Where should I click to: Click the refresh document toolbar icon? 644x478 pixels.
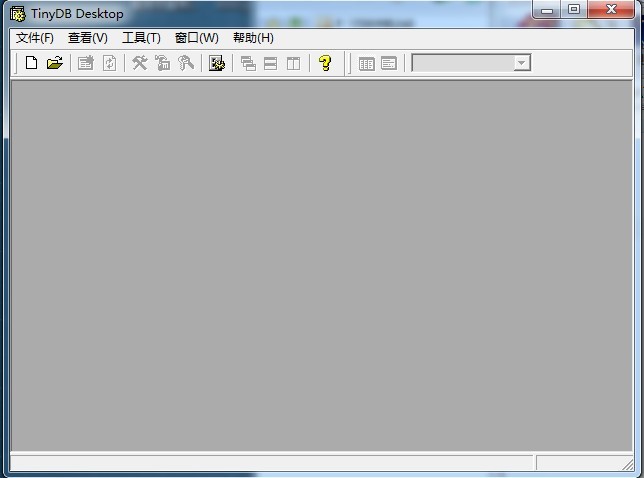pyautogui.click(x=109, y=63)
